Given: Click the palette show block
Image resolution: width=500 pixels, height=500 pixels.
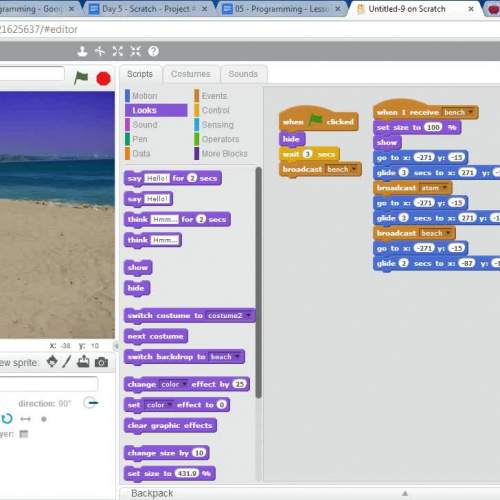Looking at the screenshot, I should (x=138, y=267).
